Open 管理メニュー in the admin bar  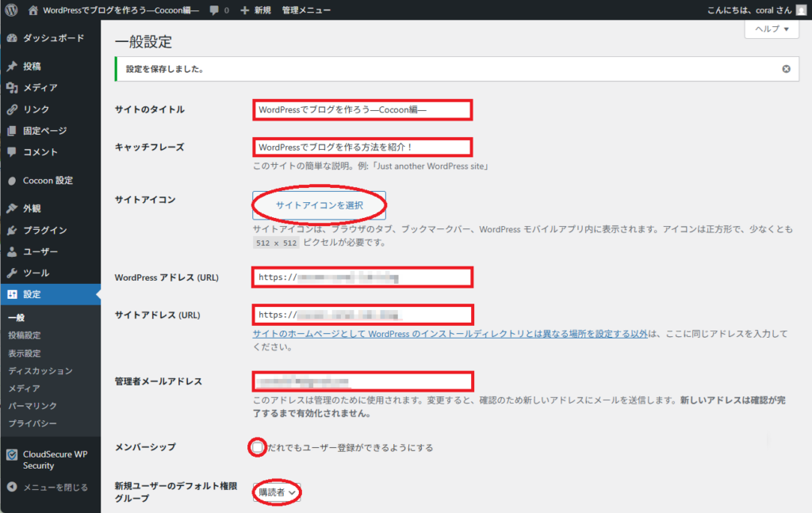304,10
